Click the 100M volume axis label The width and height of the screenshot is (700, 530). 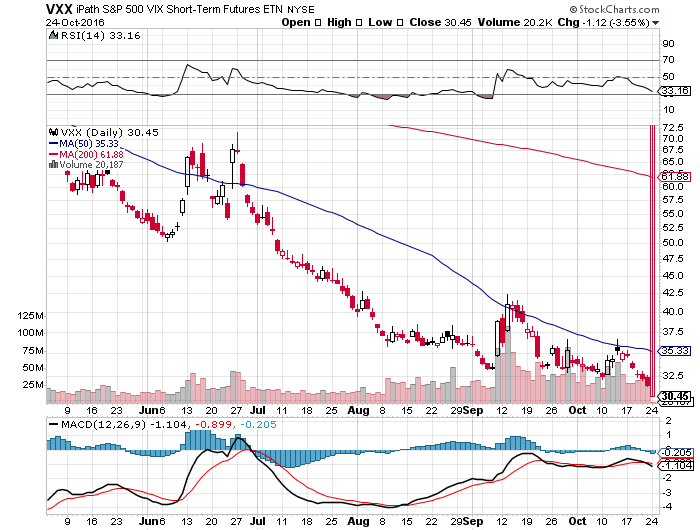tap(30, 333)
